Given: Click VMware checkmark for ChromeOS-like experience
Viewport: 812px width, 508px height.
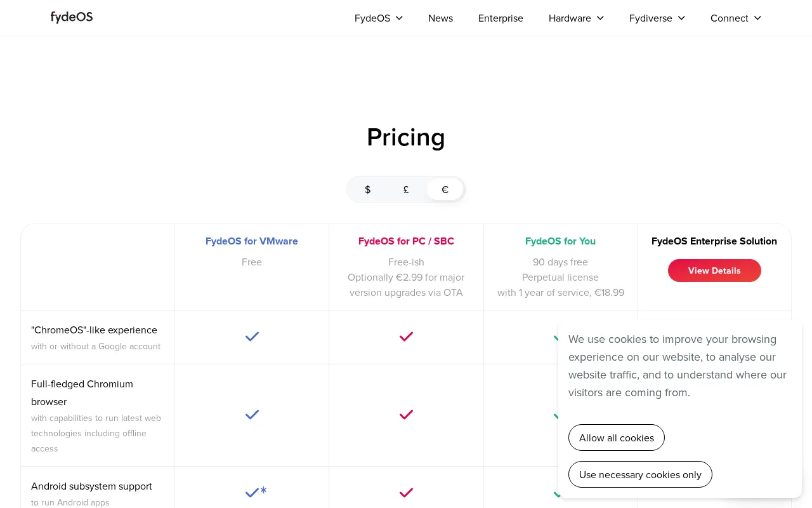Looking at the screenshot, I should pyautogui.click(x=252, y=337).
